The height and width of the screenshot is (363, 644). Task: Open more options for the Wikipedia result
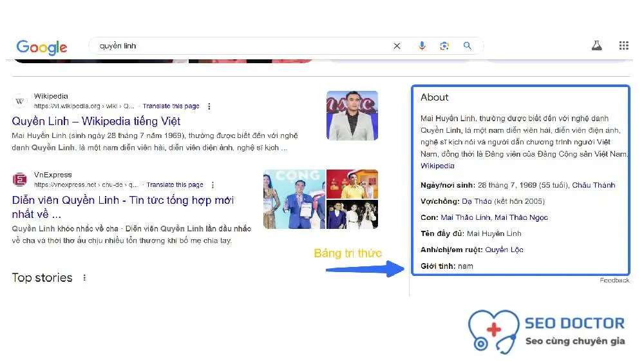point(209,106)
